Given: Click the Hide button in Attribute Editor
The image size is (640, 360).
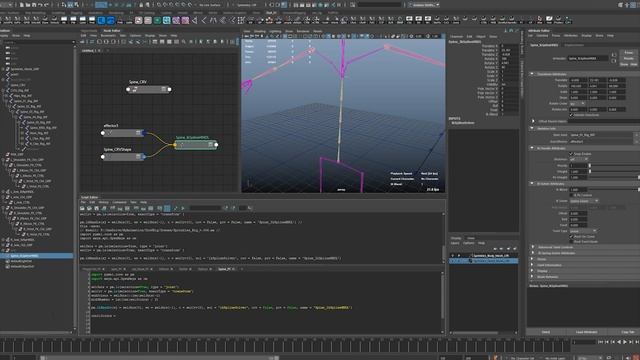Looking at the screenshot, I should pyautogui.click(x=633, y=64).
